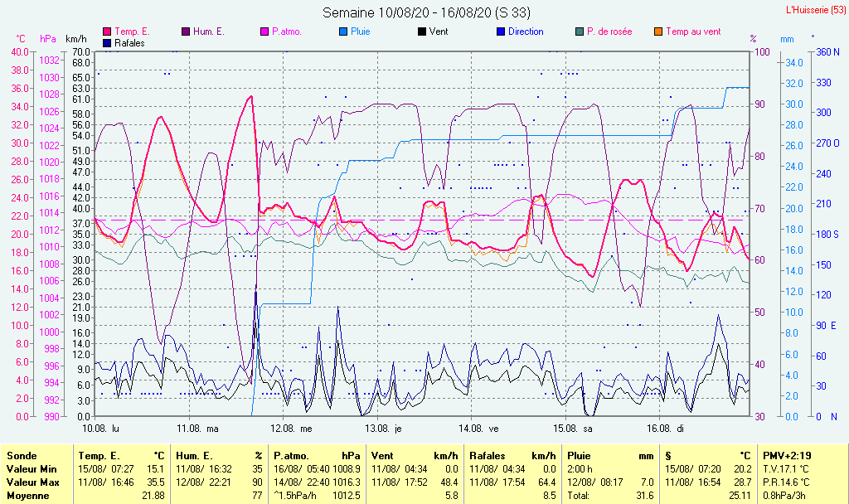Click the '2:00 h' rain duration entry
849x504 pixels.
(580, 469)
